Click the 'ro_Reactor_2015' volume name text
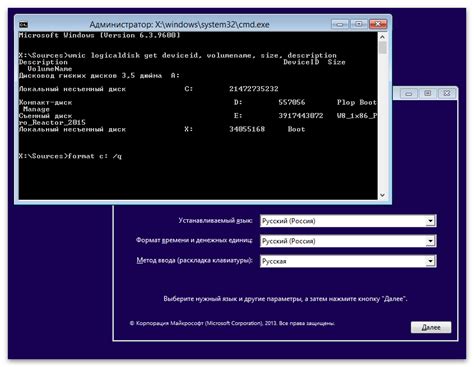 52,122
